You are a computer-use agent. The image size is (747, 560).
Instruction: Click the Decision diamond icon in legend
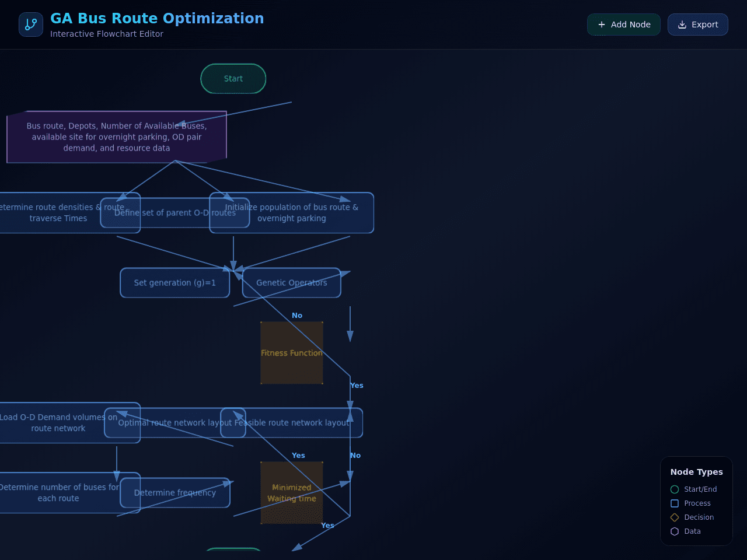click(675, 517)
